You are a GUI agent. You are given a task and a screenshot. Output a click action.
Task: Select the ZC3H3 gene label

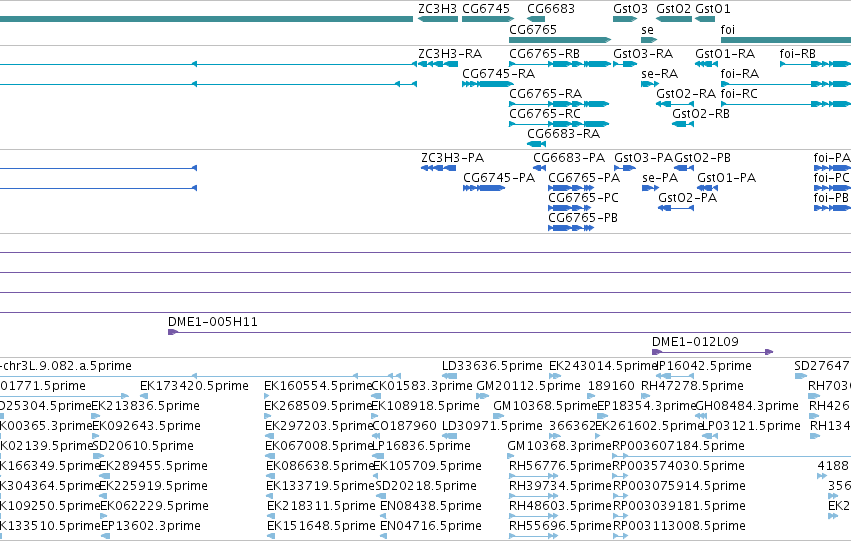(x=437, y=9)
